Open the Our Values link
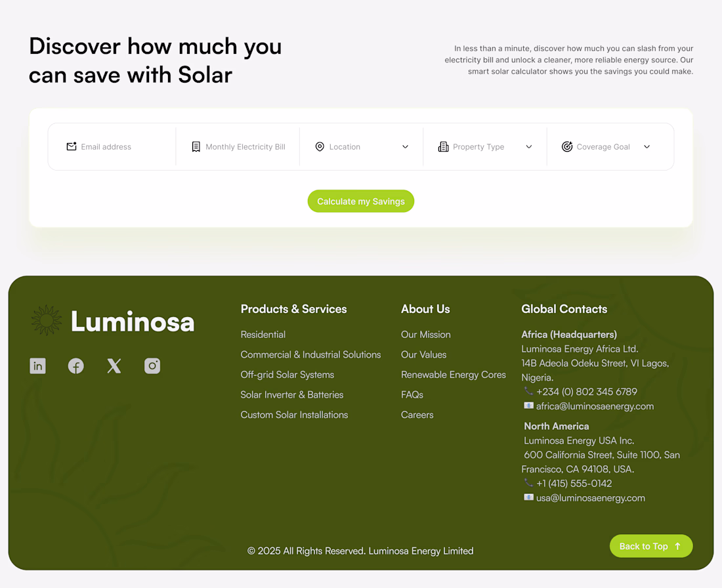The image size is (722, 588). click(423, 354)
